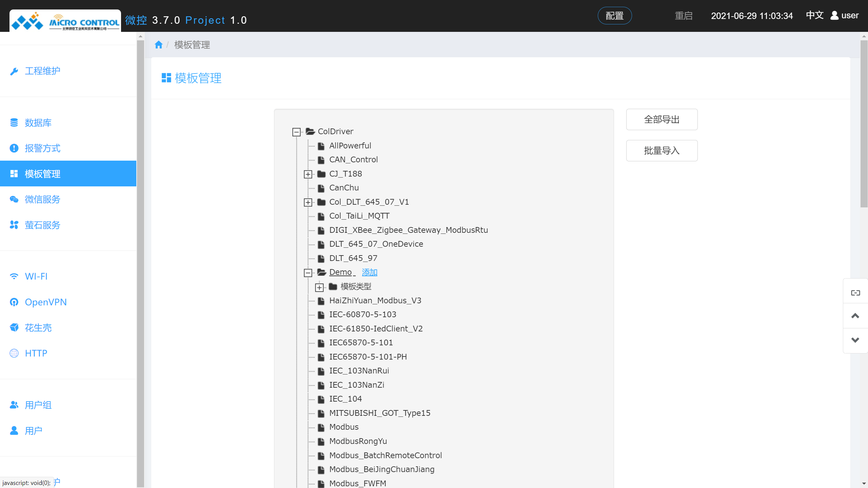Expand the 模板类型 subfolder
The image size is (868, 488).
pos(319,287)
